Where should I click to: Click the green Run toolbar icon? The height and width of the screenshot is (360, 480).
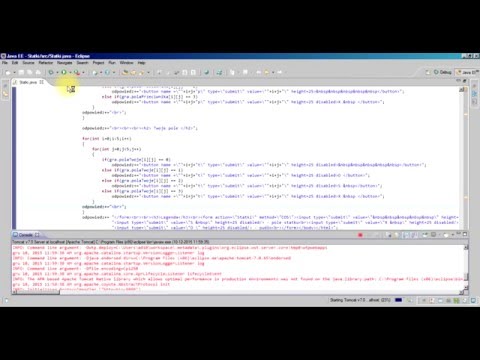(64, 72)
